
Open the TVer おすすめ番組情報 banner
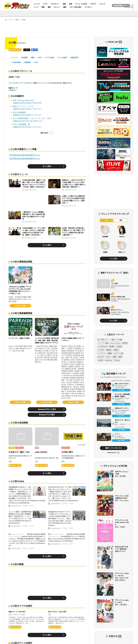click(x=113, y=86)
